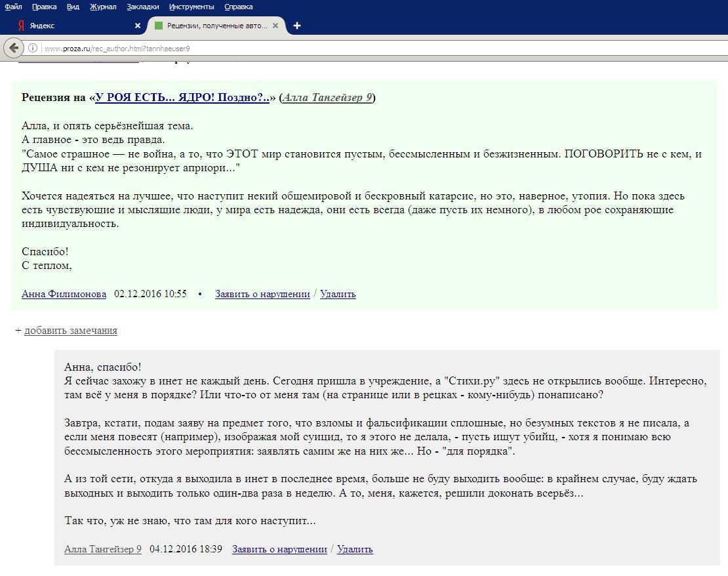The height and width of the screenshot is (576, 728).
Task: Click the green favicon on Рецензии tab
Action: [x=158, y=26]
